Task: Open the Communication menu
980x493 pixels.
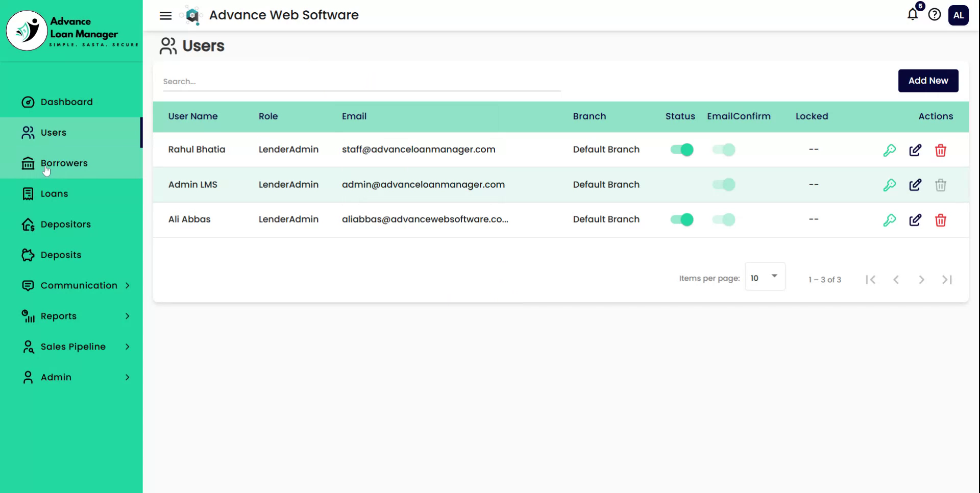Action: coord(78,285)
